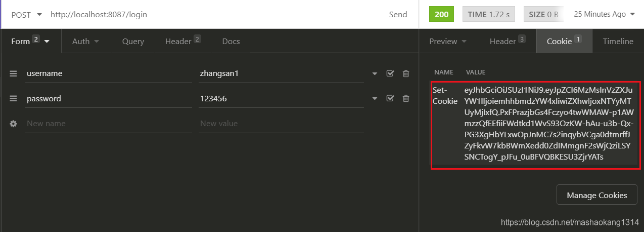The height and width of the screenshot is (232, 644).
Task: Click the JWT token cookie value
Action: tap(549, 124)
